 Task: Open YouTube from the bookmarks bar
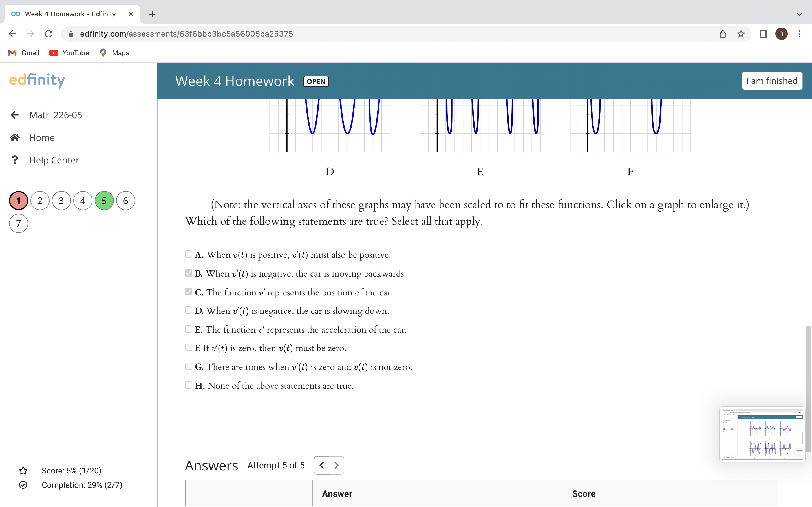pos(69,53)
